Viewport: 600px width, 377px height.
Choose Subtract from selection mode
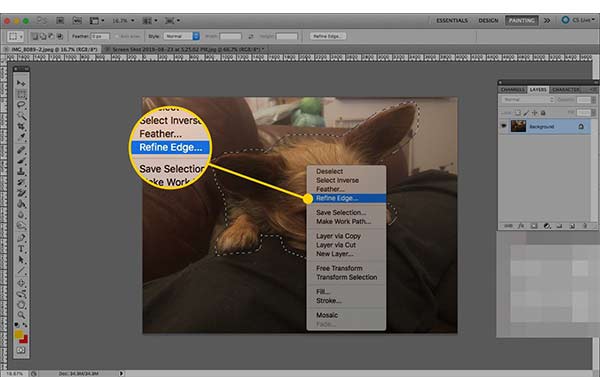[x=52, y=36]
